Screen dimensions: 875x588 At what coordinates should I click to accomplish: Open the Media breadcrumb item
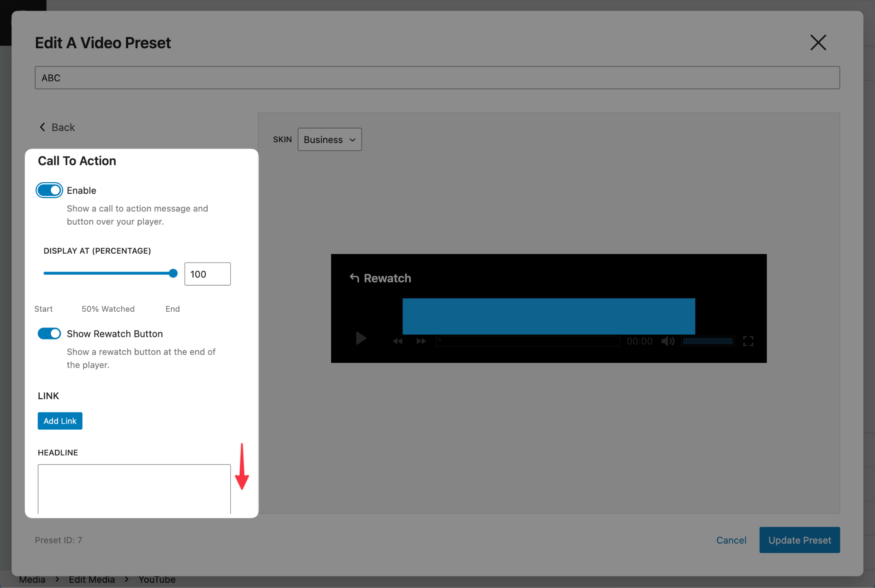tap(33, 579)
